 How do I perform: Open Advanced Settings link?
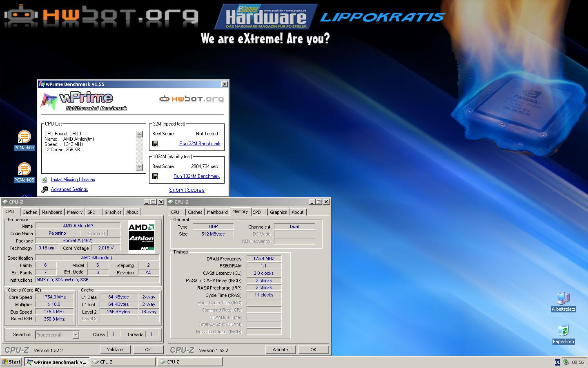(x=69, y=189)
